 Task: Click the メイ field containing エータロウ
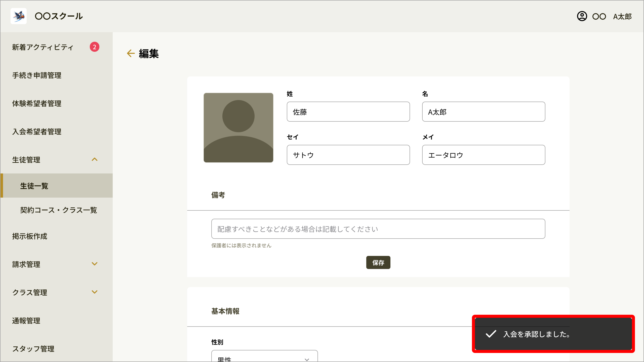click(484, 155)
